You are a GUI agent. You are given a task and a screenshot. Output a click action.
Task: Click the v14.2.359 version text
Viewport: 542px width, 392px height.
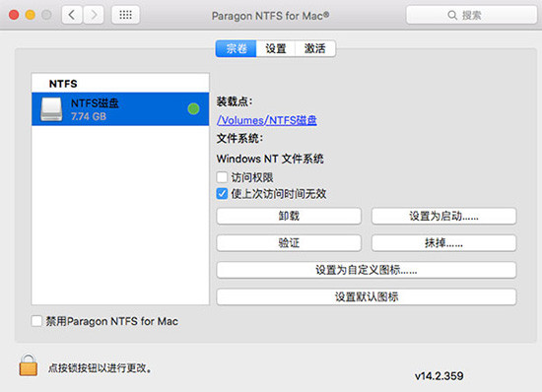click(439, 376)
